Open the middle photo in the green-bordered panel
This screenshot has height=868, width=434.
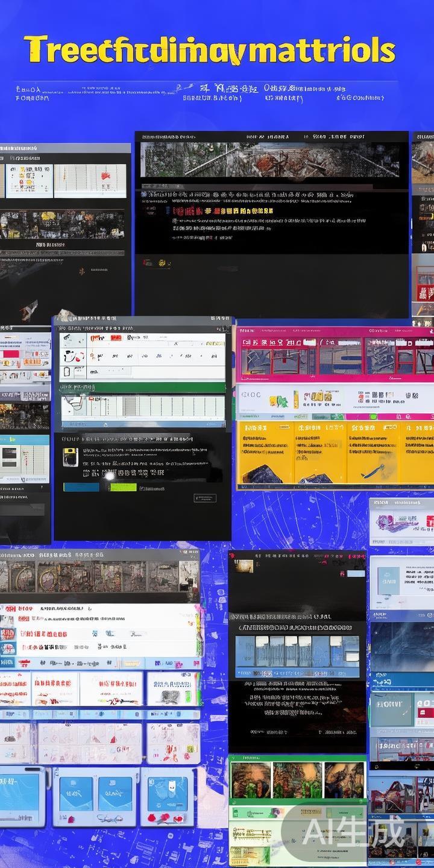297,779
